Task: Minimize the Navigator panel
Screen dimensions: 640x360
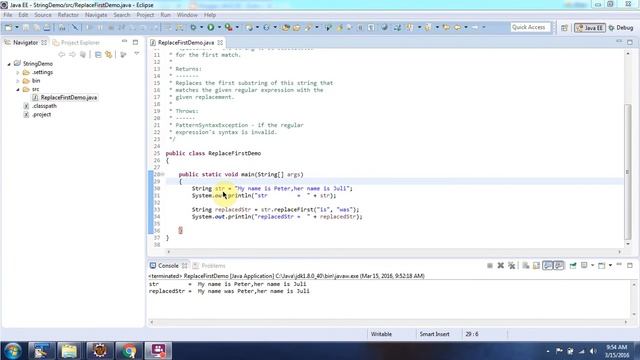Action: 124,42
